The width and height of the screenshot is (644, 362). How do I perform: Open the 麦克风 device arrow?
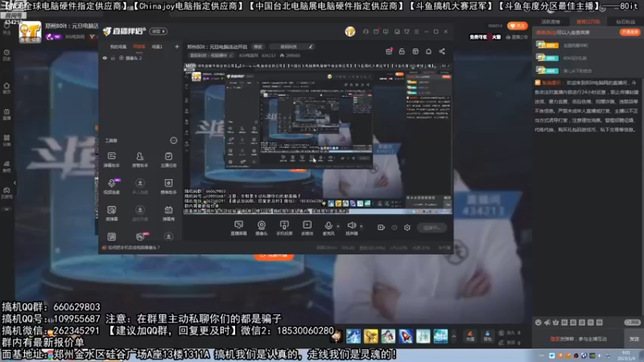click(x=338, y=226)
